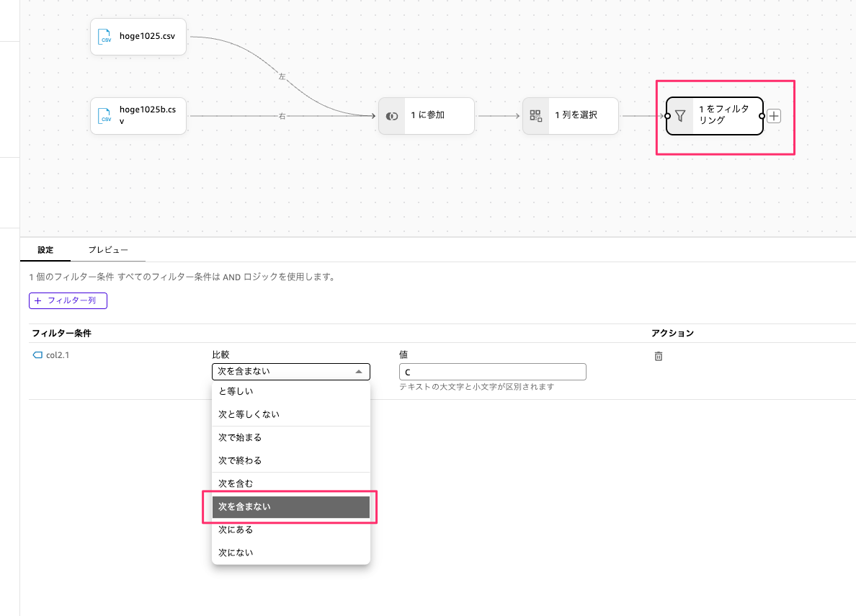Image resolution: width=856 pixels, height=616 pixels.
Task: Click the 値 field label
Action: click(x=404, y=354)
